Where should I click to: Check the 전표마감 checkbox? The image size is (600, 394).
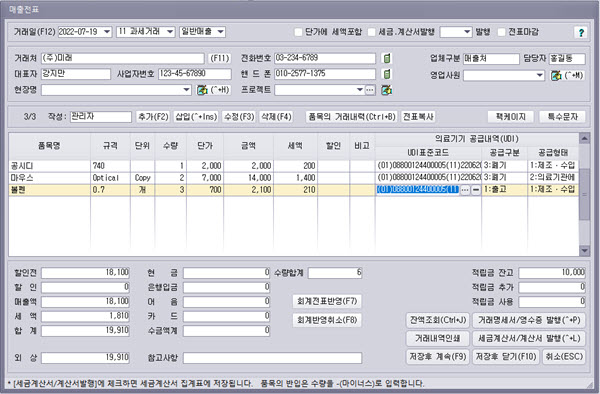pos(502,32)
